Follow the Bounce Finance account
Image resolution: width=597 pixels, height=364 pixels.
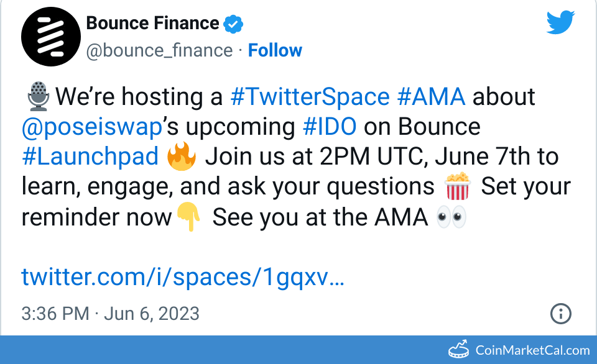[275, 50]
